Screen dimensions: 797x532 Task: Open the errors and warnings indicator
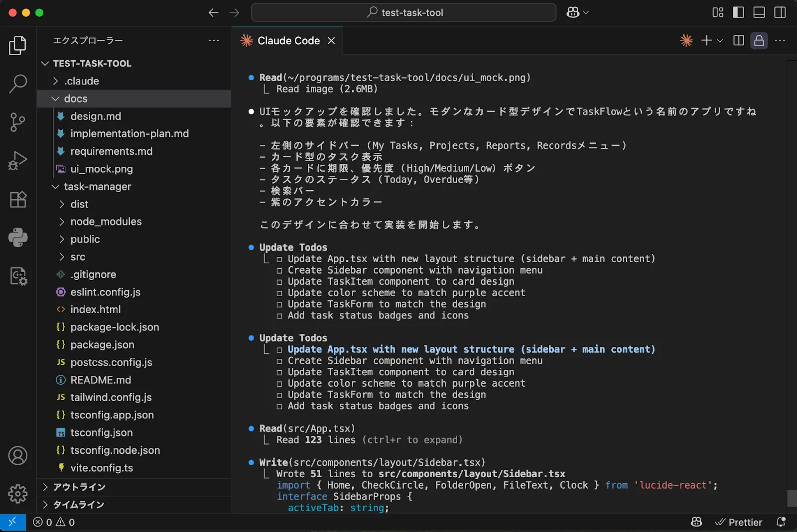point(54,522)
